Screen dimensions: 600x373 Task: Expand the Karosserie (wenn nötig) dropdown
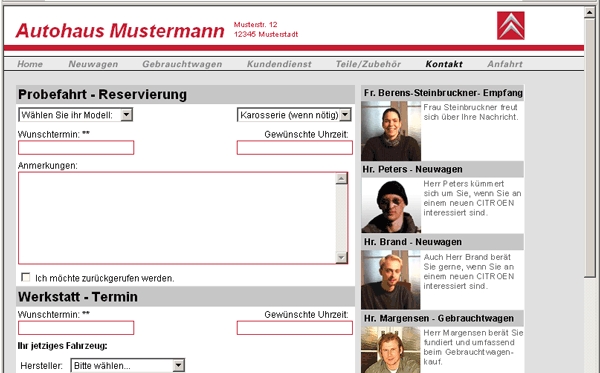point(294,115)
